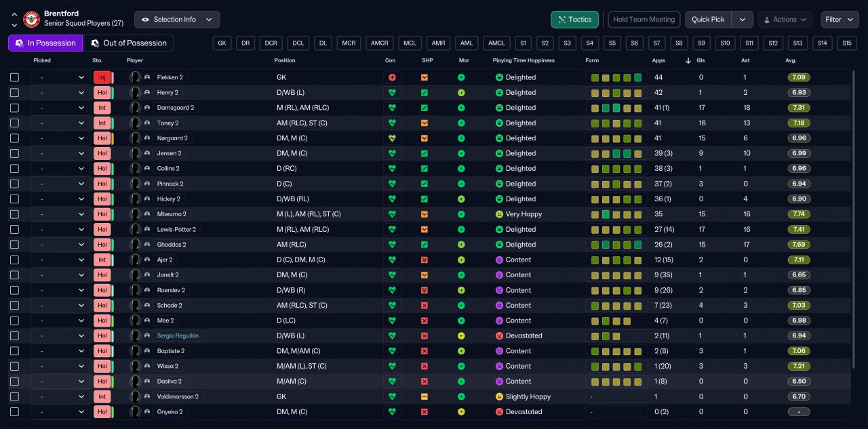Select the In Possession tab
This screenshot has width=868, height=429.
click(45, 43)
